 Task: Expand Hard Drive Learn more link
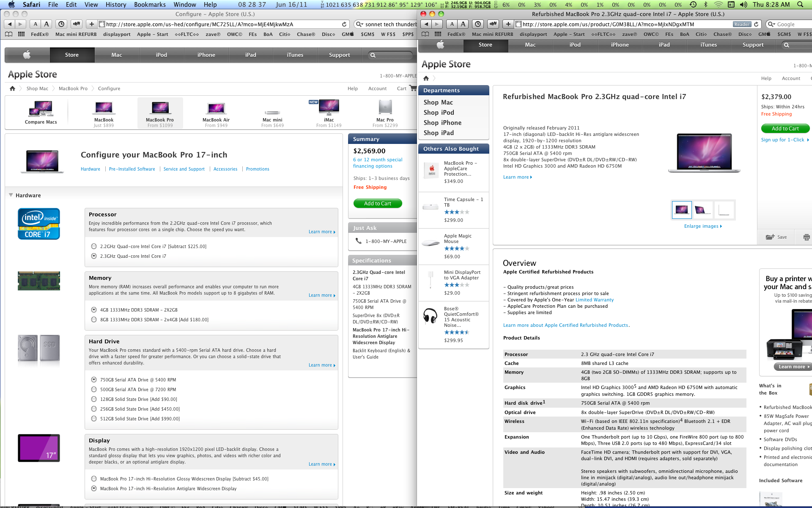[x=322, y=365]
